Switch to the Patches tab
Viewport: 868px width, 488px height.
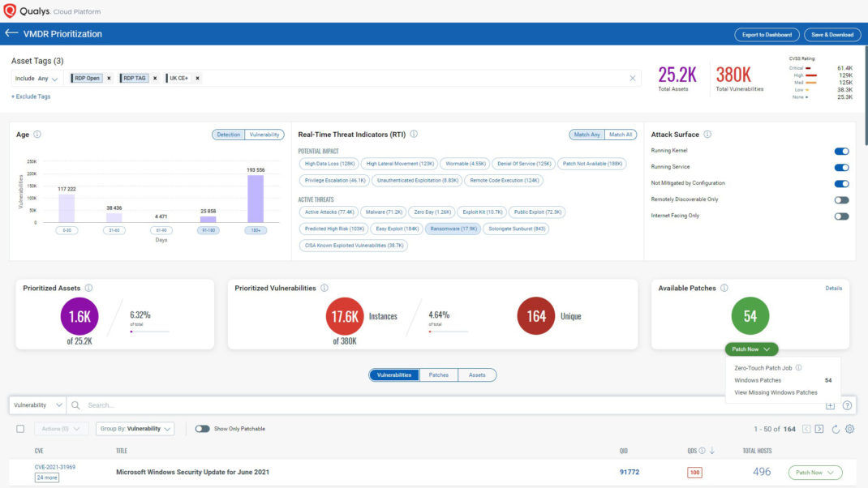pyautogui.click(x=438, y=375)
